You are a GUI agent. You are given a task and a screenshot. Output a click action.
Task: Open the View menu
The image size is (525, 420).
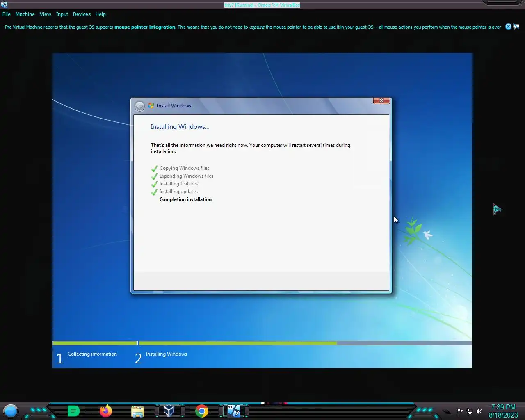pyautogui.click(x=45, y=14)
